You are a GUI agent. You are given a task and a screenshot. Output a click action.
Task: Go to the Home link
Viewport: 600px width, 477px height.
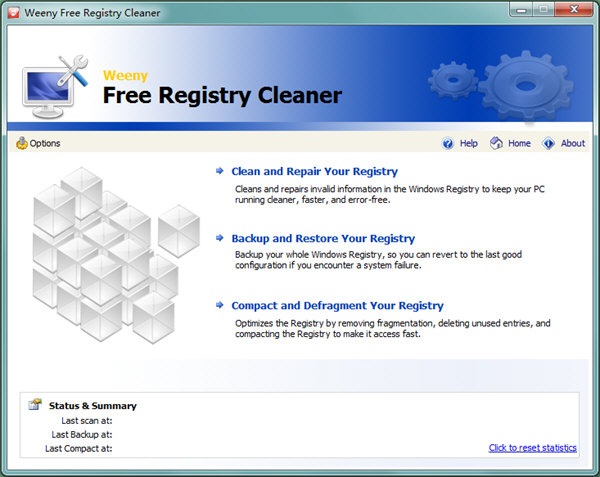point(519,143)
